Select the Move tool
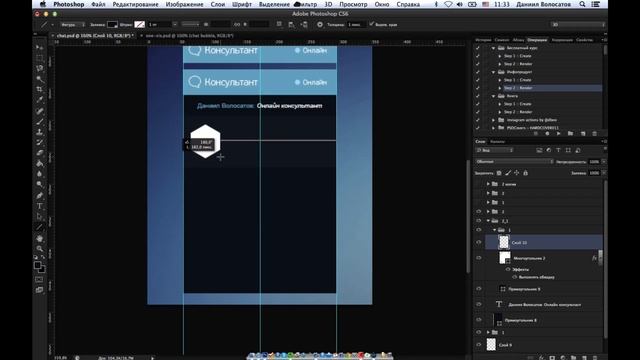640x360 pixels. (x=39, y=47)
